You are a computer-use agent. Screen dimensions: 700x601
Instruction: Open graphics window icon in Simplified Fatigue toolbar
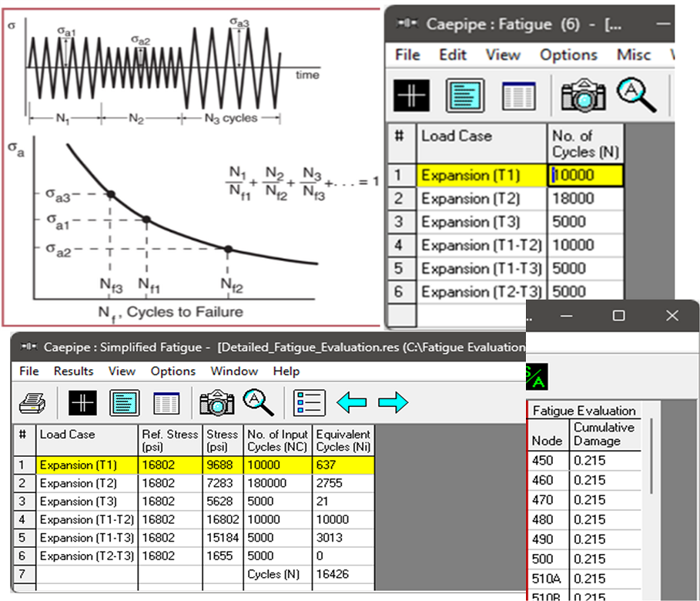click(x=83, y=402)
